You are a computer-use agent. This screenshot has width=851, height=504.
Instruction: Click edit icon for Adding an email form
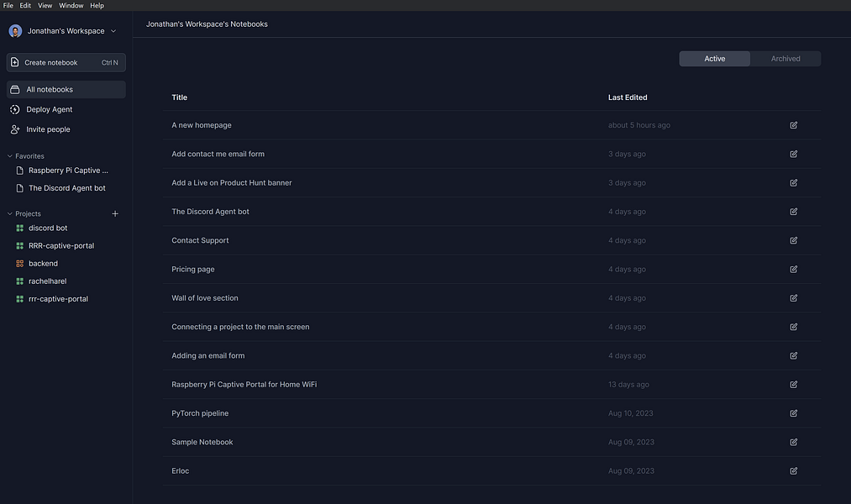[794, 355]
